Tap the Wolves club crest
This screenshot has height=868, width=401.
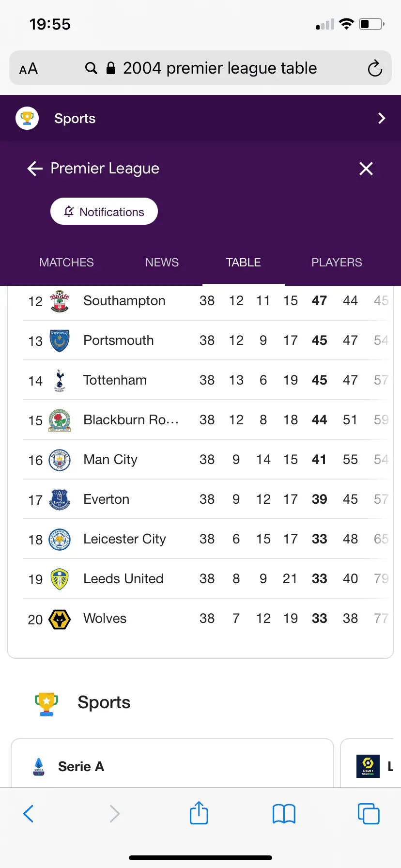click(60, 619)
